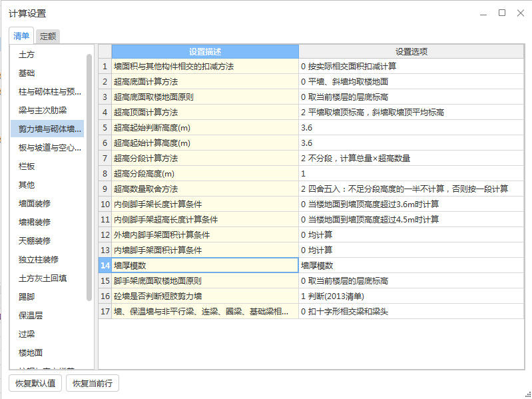532x399 pixels.
Task: Select description 超高底面计算方法
Action: pos(205,82)
